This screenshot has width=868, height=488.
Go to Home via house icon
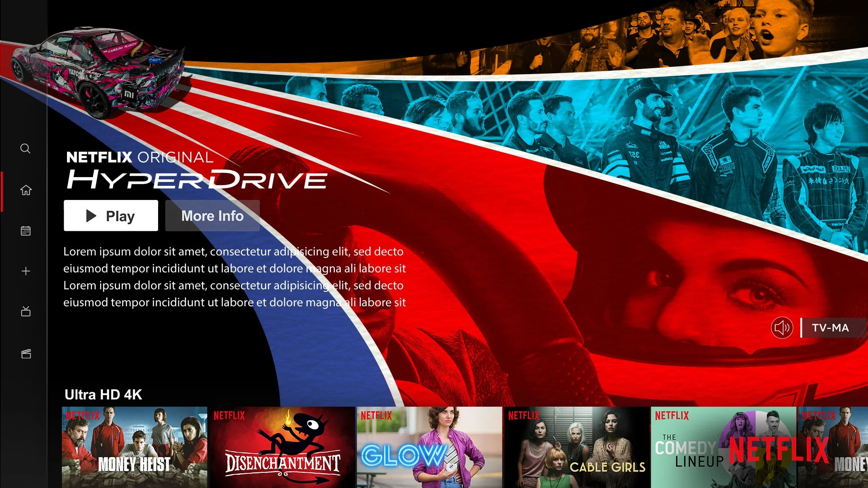pyautogui.click(x=26, y=190)
